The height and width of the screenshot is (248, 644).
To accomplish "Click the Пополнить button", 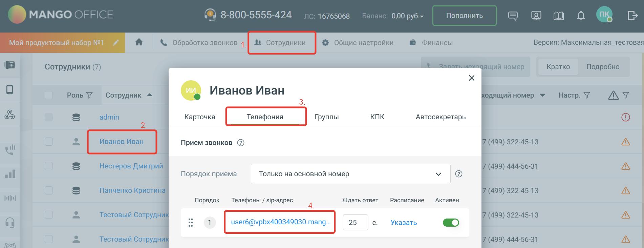I will click(464, 16).
